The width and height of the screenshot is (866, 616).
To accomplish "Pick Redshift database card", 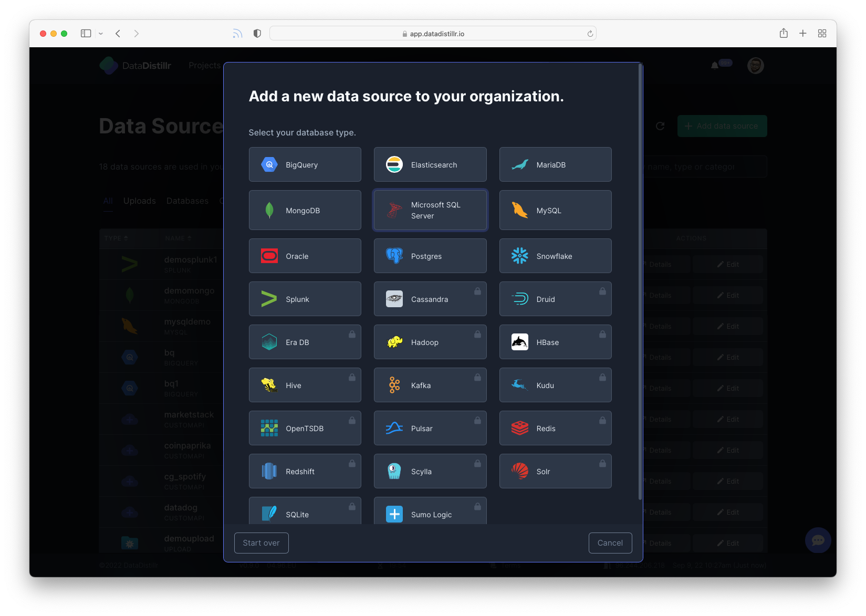I will tap(305, 471).
